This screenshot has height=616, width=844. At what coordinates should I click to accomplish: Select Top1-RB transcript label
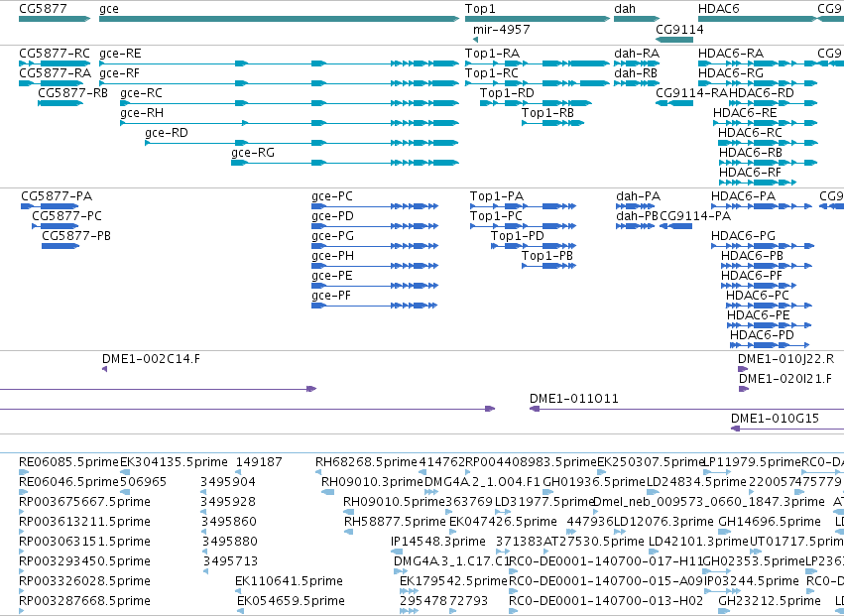[x=547, y=113]
